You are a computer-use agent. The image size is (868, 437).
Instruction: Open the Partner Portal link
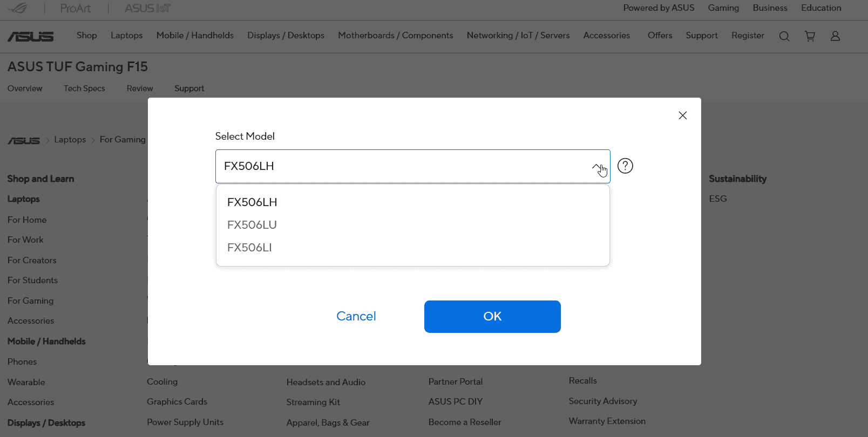coord(456,382)
